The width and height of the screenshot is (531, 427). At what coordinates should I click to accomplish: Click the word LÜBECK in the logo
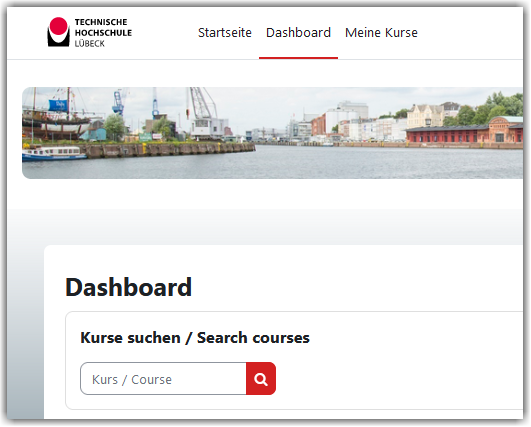coord(90,44)
